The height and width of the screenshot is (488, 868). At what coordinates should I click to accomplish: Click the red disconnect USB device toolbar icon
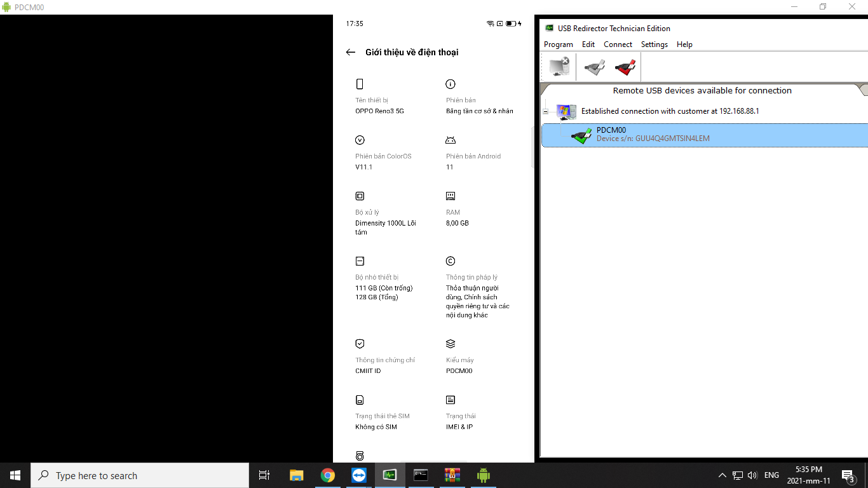pos(625,66)
